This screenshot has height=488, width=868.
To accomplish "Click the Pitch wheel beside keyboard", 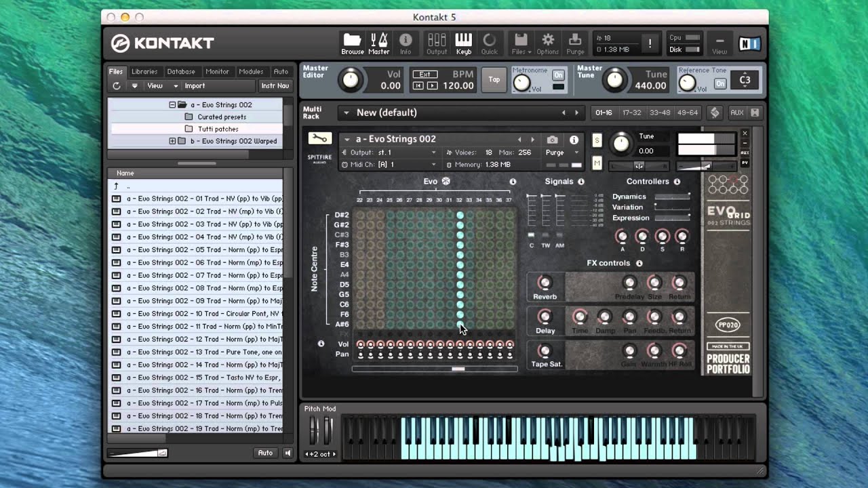I will pos(313,430).
